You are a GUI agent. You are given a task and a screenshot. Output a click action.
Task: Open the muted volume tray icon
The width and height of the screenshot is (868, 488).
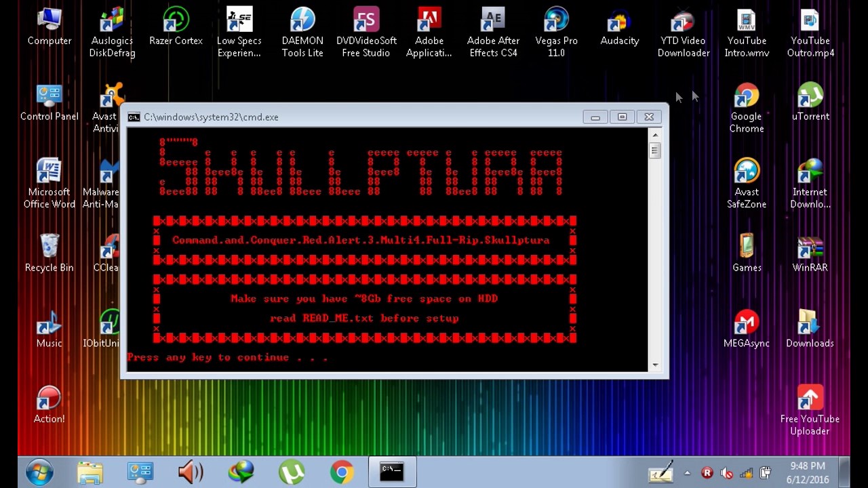click(x=726, y=473)
